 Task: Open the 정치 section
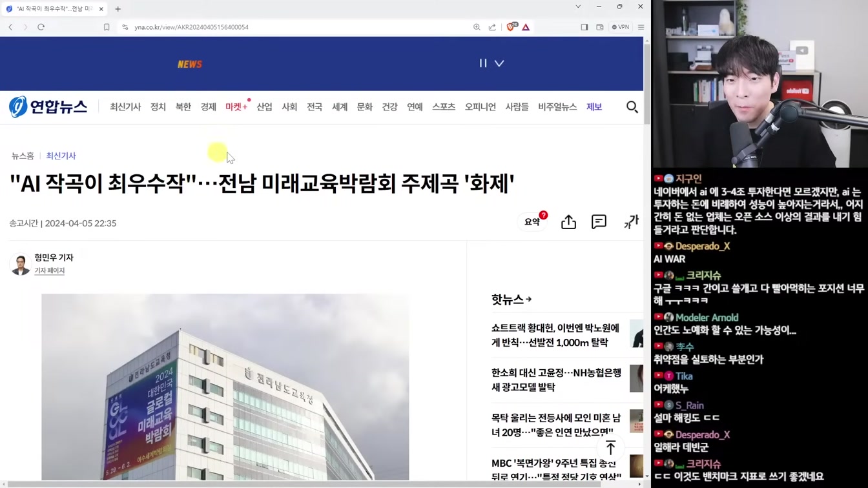coord(158,107)
